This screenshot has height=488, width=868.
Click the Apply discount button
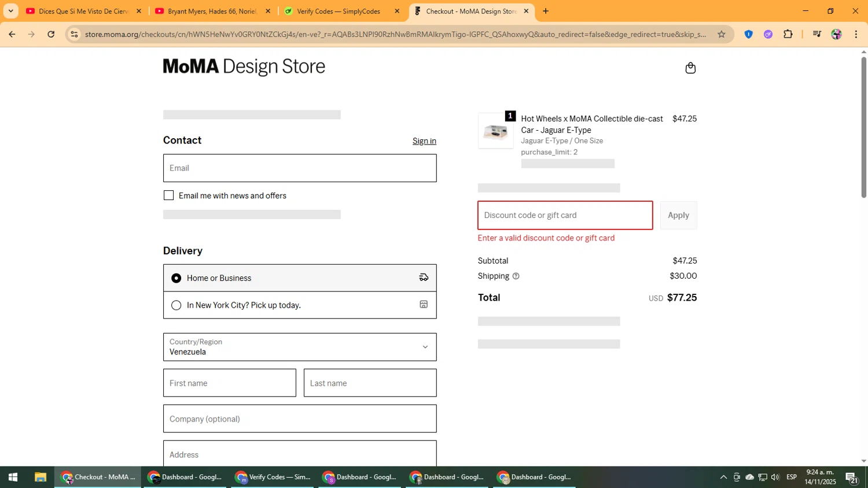click(678, 215)
